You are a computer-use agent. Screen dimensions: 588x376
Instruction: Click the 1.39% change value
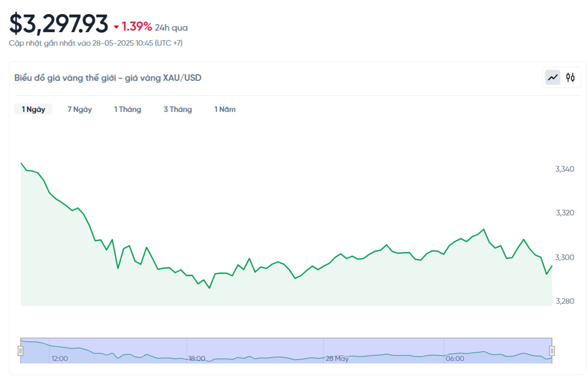(136, 26)
